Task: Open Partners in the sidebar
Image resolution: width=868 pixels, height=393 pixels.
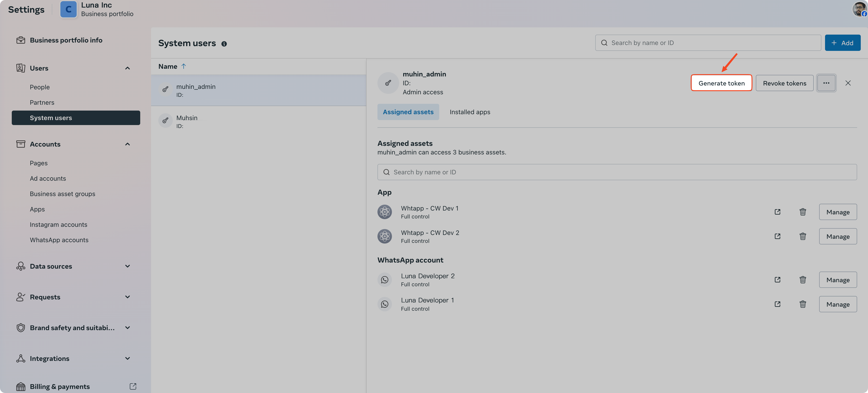Action: [x=42, y=102]
